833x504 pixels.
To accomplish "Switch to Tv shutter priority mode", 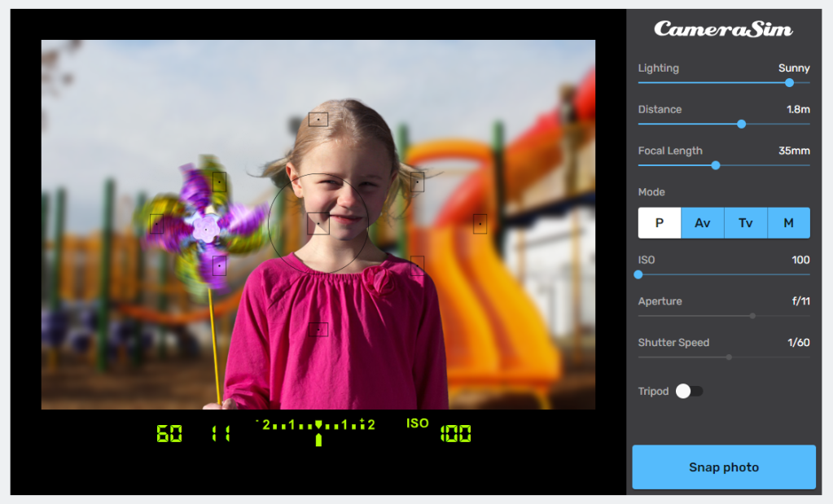I will pyautogui.click(x=745, y=223).
